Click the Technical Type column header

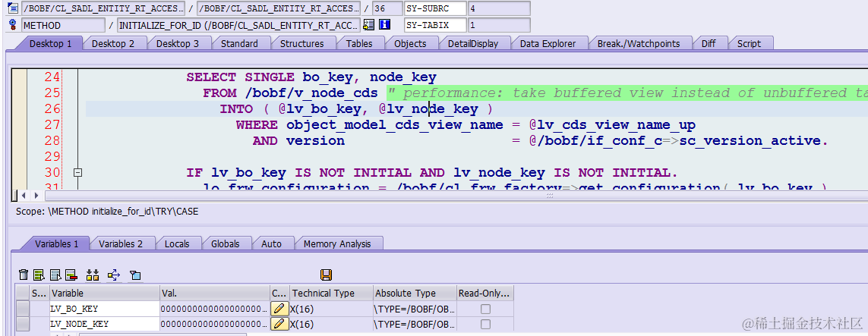(x=331, y=293)
